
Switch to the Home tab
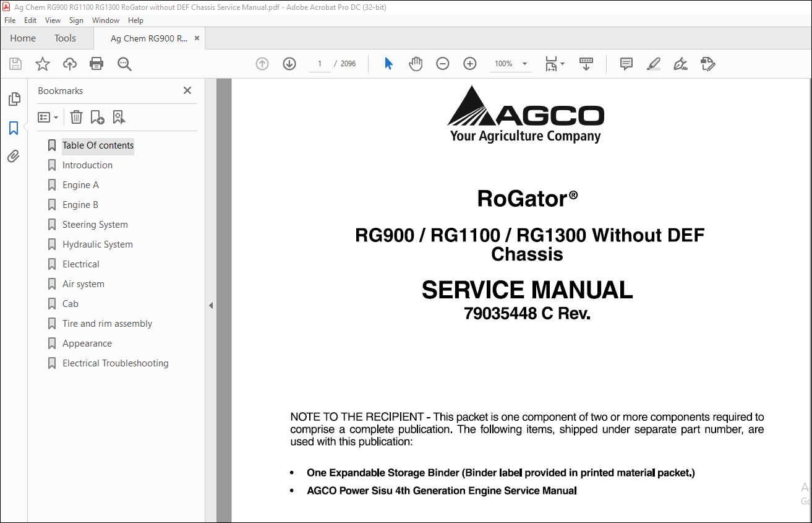tap(23, 38)
